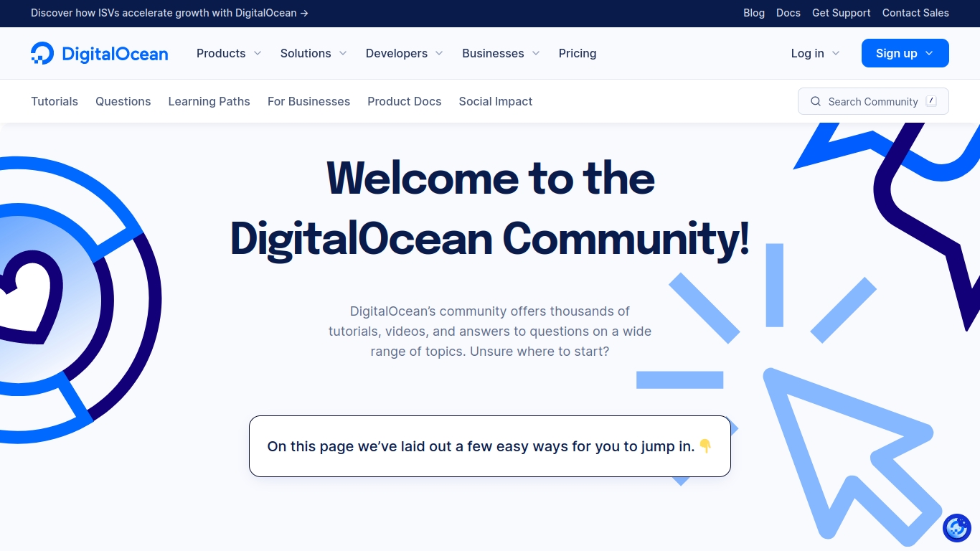This screenshot has width=980, height=551.
Task: Open the Docs link in top bar
Action: click(x=788, y=13)
